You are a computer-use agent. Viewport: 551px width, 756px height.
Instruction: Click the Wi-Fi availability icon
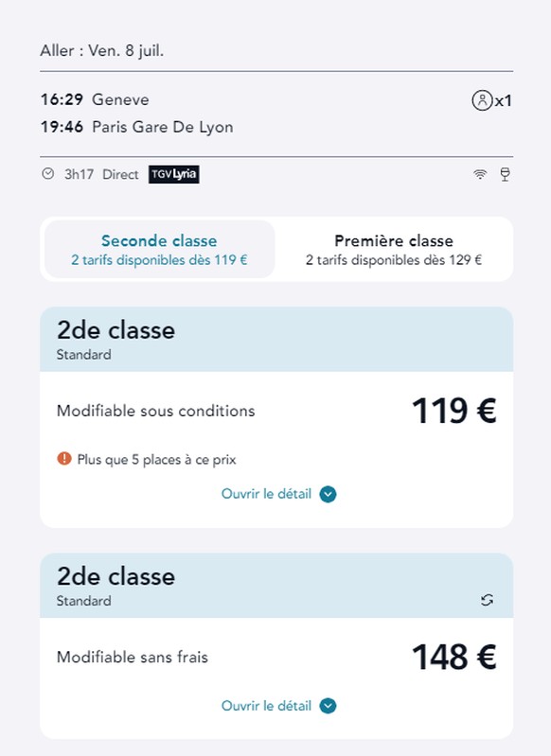tap(480, 174)
